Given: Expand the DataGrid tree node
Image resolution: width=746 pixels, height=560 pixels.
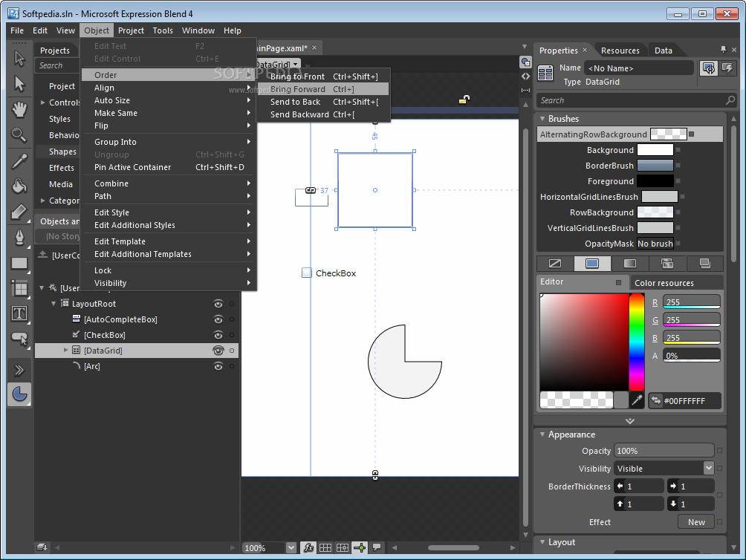Looking at the screenshot, I should (65, 351).
